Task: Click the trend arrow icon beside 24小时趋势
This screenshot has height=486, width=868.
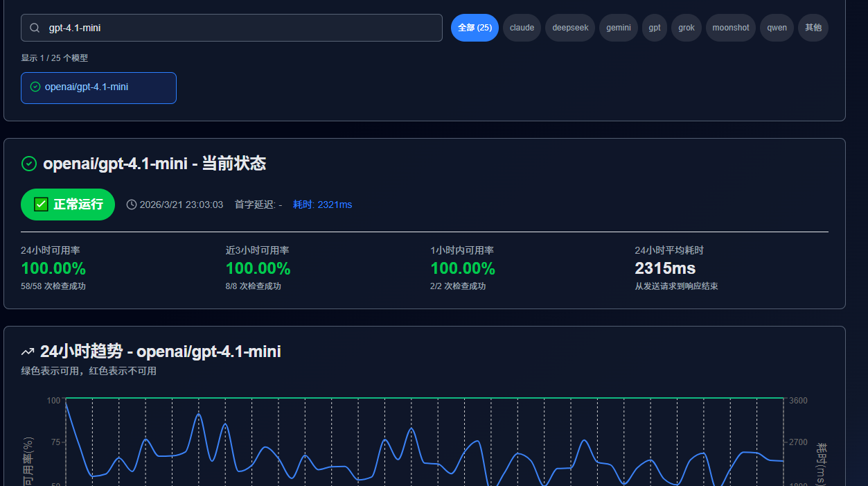Action: pos(28,352)
